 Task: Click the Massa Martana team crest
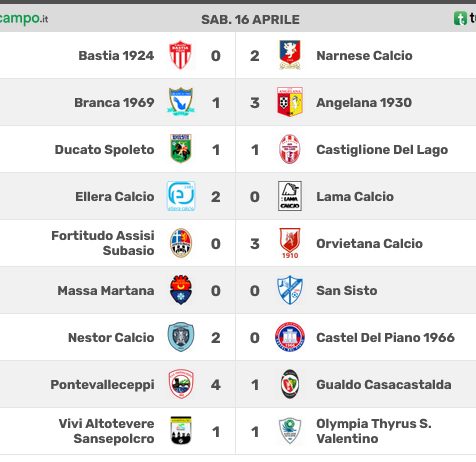click(180, 290)
